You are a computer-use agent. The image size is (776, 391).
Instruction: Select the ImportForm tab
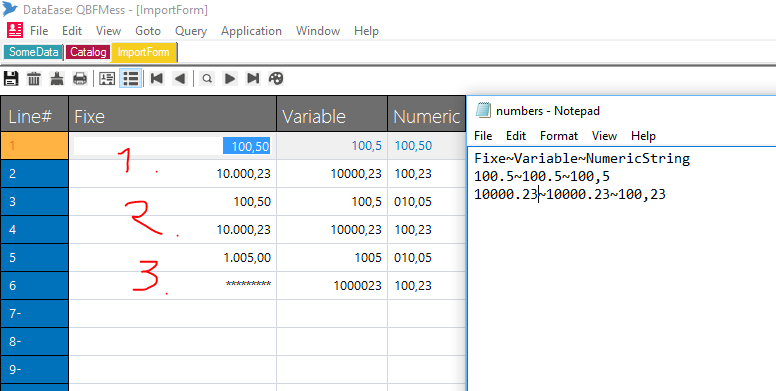[x=144, y=52]
